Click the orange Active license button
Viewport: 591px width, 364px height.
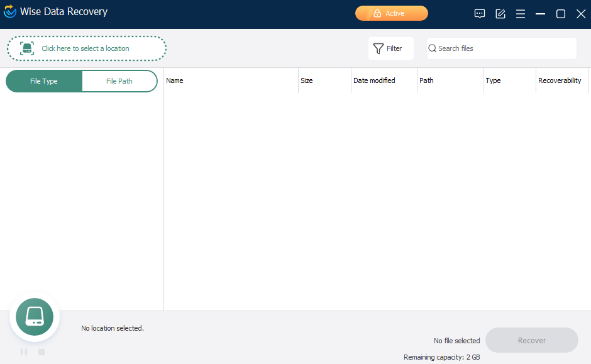click(391, 13)
